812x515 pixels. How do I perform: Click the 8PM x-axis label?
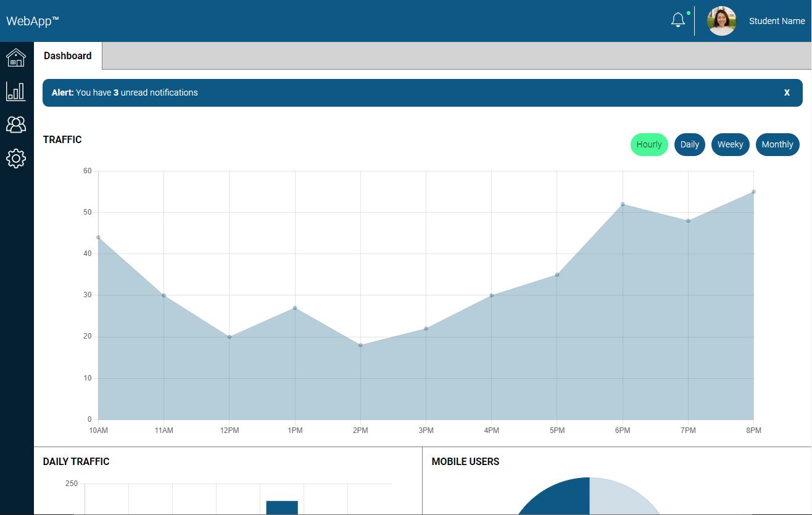(x=753, y=431)
